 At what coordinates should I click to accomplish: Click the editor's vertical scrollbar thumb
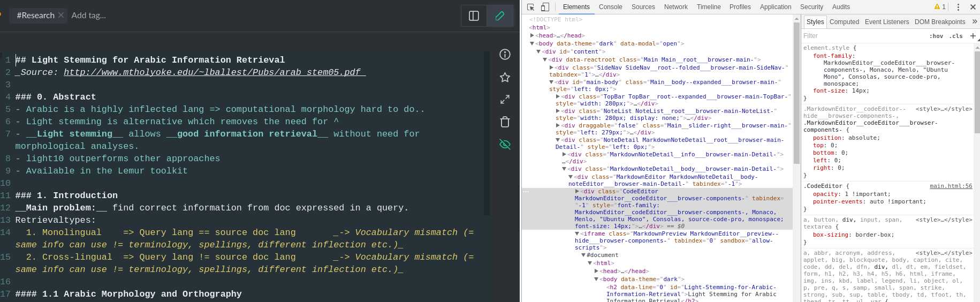tap(487, 133)
